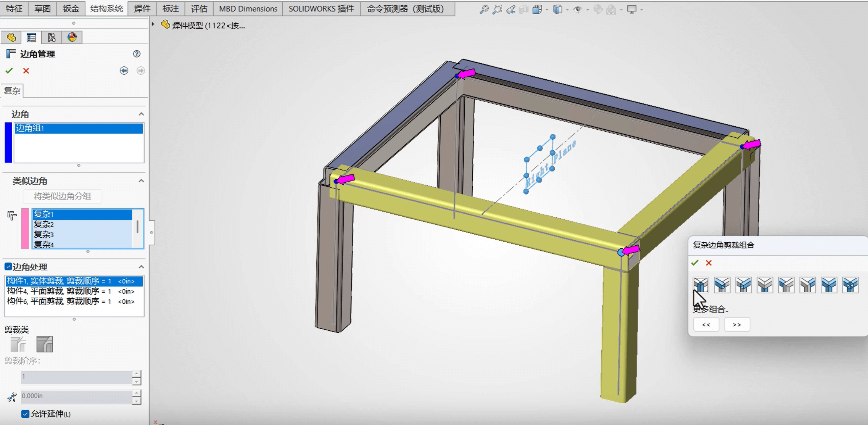Screen dimensions: 868x425
Task: Select the last corner trim combination icon
Action: (x=850, y=285)
